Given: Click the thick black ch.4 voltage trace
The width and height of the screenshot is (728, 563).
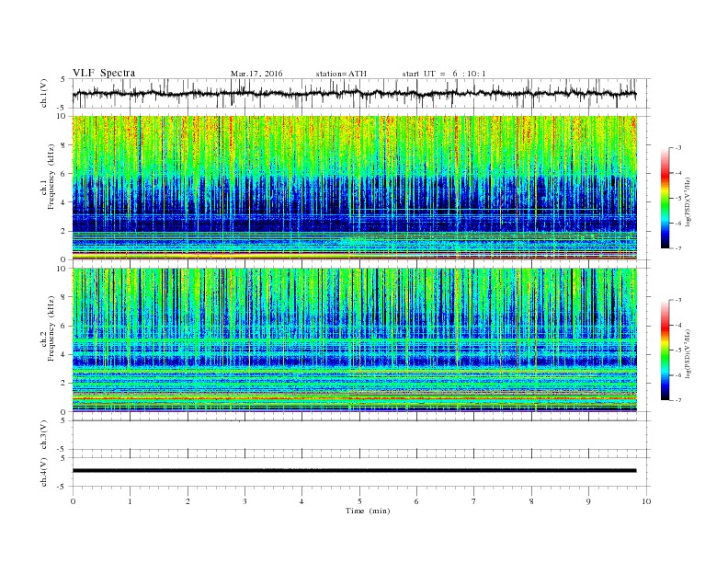Looking at the screenshot, I should (354, 471).
